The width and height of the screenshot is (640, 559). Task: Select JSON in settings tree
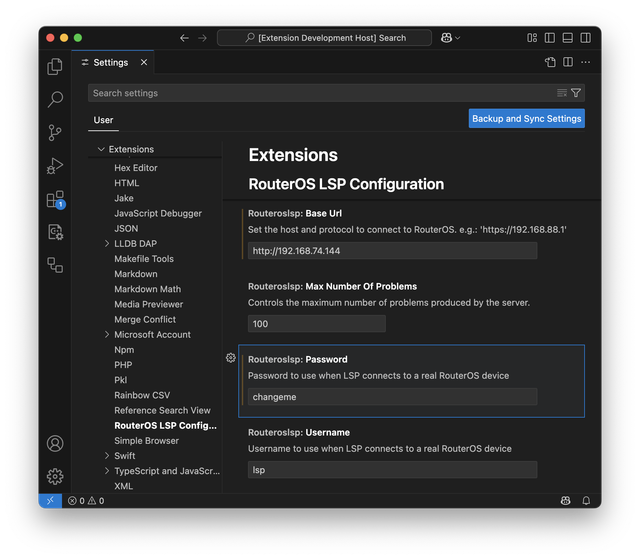coord(126,228)
